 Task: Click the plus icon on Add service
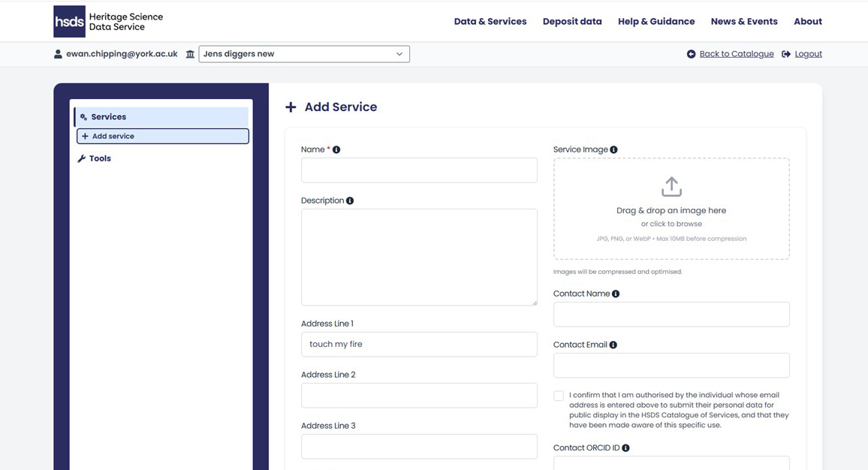[x=86, y=136]
